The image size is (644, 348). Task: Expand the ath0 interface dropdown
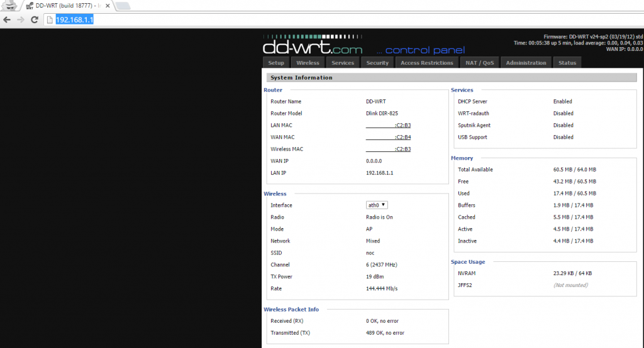click(x=377, y=205)
